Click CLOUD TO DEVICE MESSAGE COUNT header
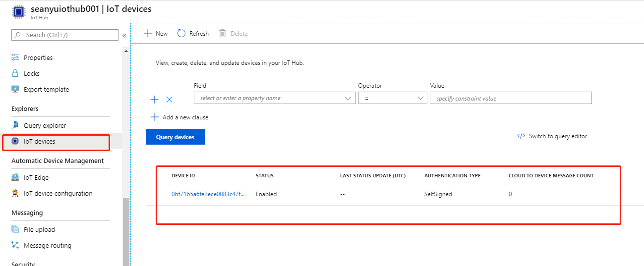This screenshot has height=266, width=644. [551, 176]
